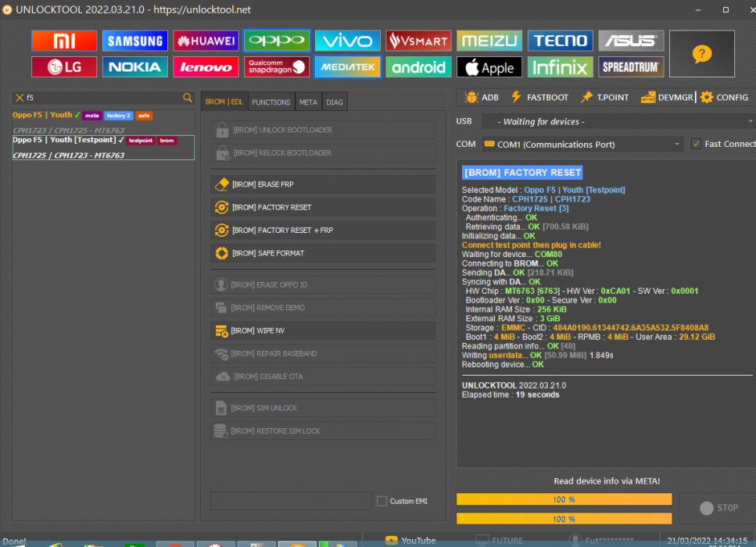
Task: Switch to the FUNCTIONS tab
Action: [271, 102]
